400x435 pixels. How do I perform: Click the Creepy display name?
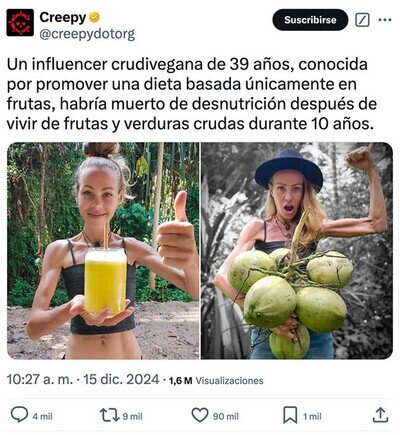coord(63,17)
